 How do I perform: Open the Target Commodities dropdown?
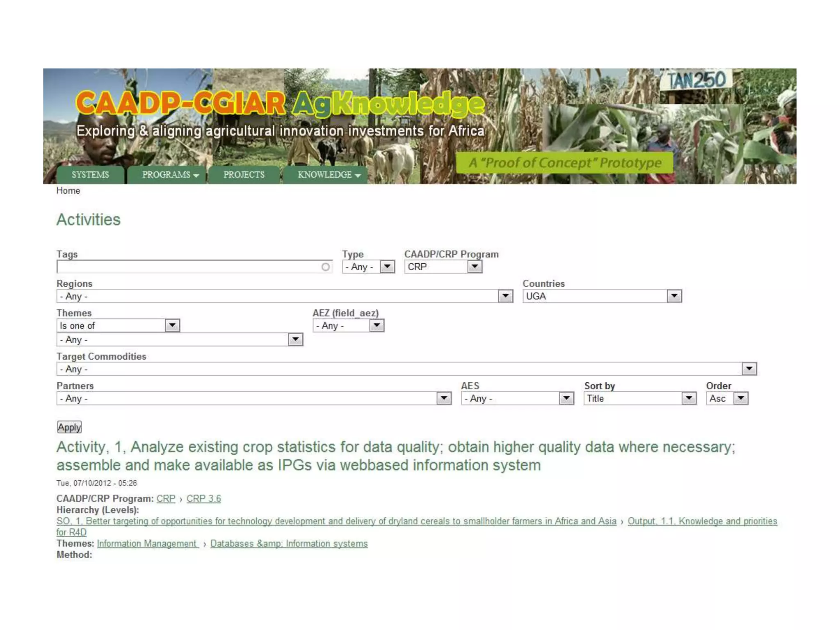[x=406, y=369]
